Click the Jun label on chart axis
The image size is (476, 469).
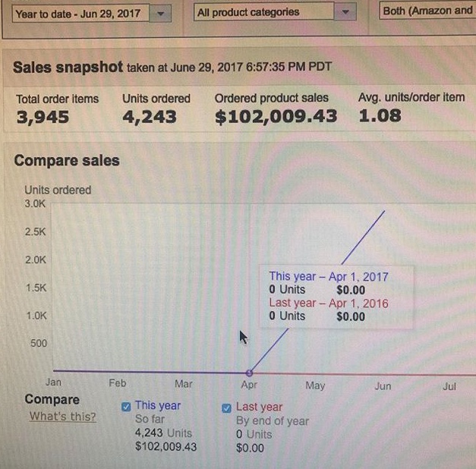point(383,386)
